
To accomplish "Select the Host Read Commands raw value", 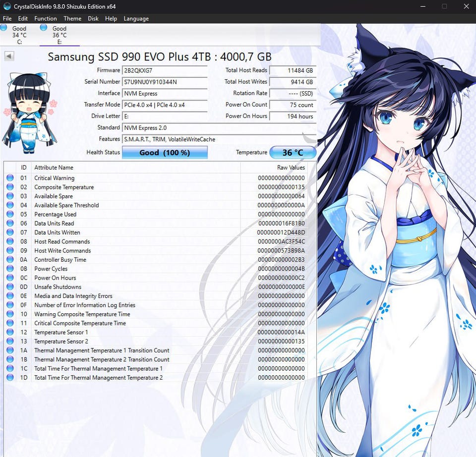I will 281,241.
